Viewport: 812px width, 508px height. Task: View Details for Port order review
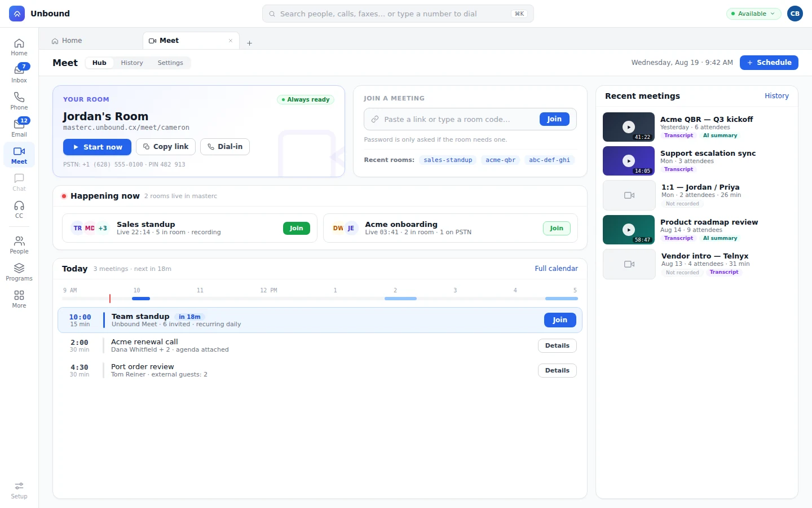point(557,370)
